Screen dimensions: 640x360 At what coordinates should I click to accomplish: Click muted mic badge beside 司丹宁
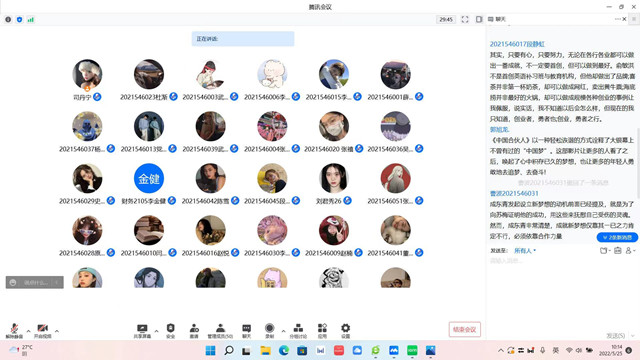point(97,97)
